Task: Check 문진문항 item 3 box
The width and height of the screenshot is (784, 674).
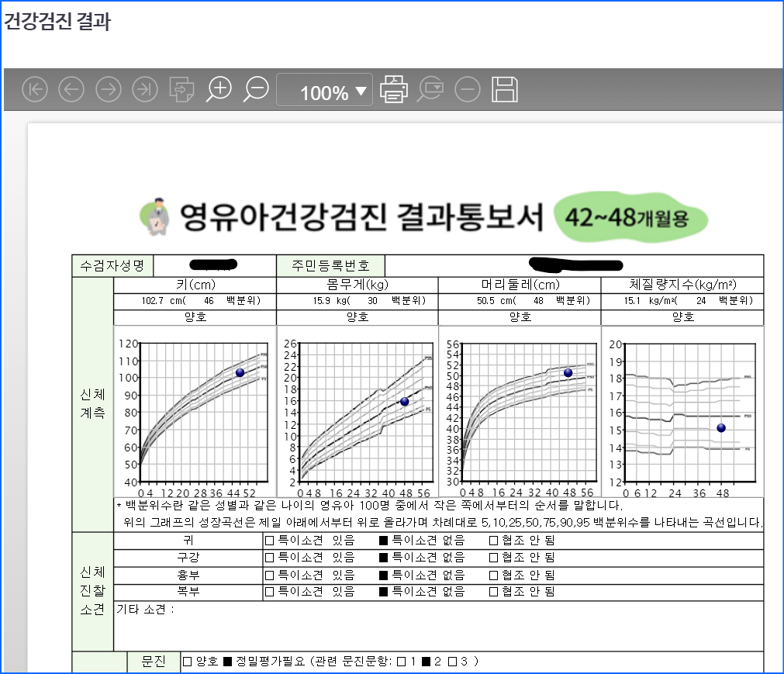Action: point(453,662)
